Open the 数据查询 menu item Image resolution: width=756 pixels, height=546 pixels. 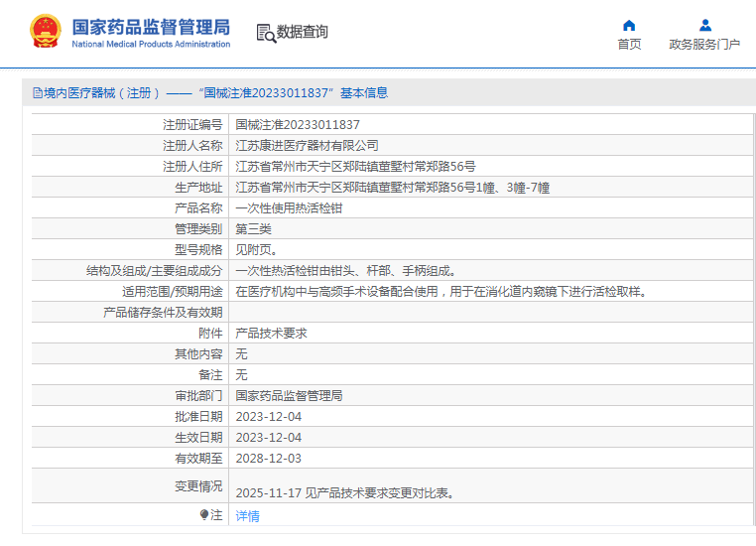tap(302, 32)
